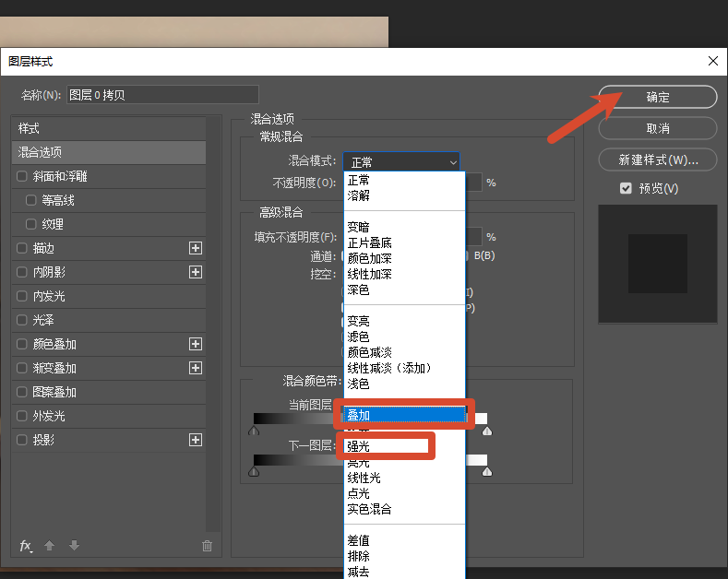Viewport: 728px width, 579px height.
Task: Enable the 颜色叠加 checkbox
Action: (x=22, y=344)
